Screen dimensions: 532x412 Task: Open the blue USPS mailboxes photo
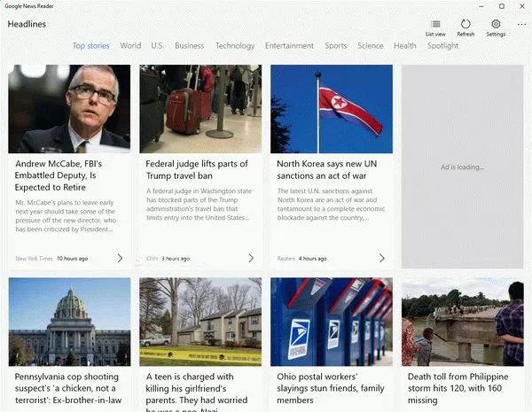click(332, 322)
